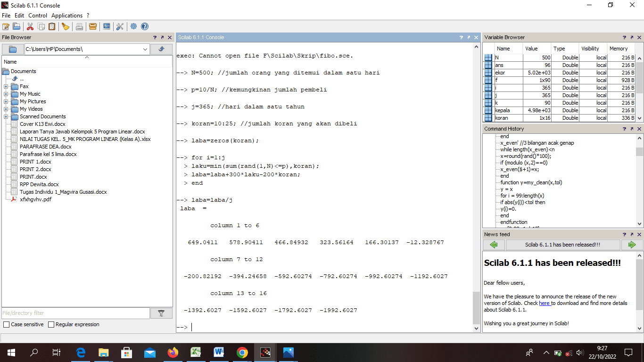Launch Xcos from the toolbar icon
Viewport: 644px width, 362px height.
pos(107,26)
